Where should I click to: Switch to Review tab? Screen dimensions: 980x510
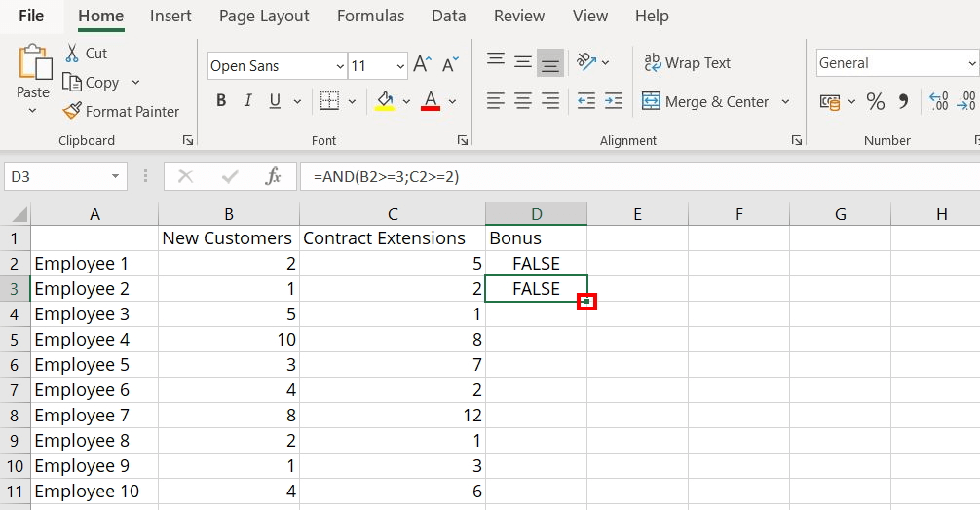point(519,16)
